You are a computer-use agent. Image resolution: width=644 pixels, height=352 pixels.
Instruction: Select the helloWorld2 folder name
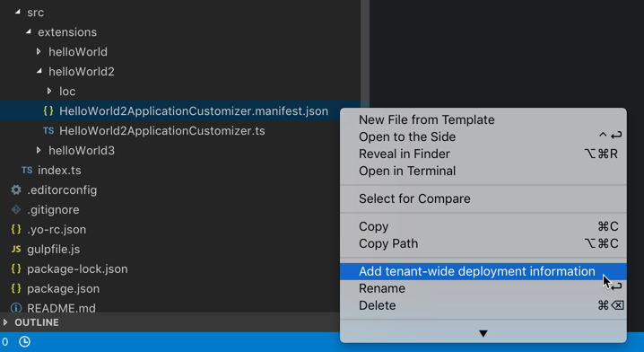82,72
